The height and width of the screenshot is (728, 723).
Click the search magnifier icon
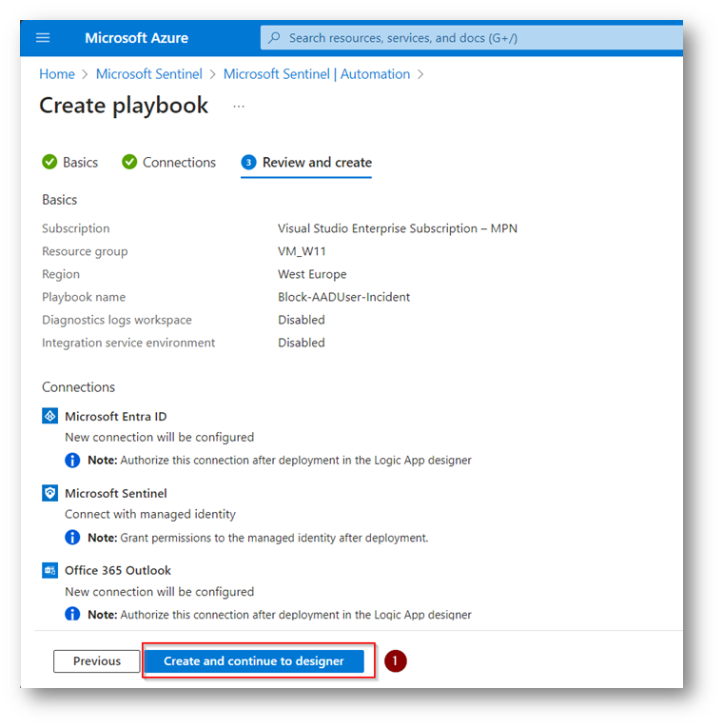(x=274, y=37)
